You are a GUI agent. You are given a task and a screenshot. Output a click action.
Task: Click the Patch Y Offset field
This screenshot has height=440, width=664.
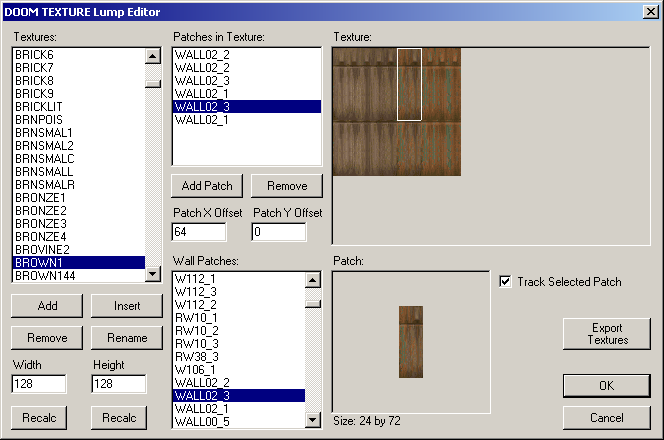[x=279, y=232]
